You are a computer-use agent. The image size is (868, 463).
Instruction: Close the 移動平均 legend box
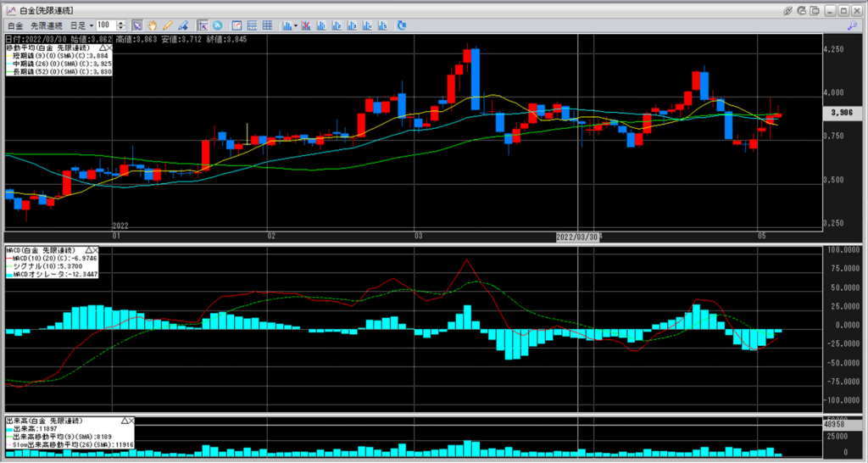click(109, 48)
